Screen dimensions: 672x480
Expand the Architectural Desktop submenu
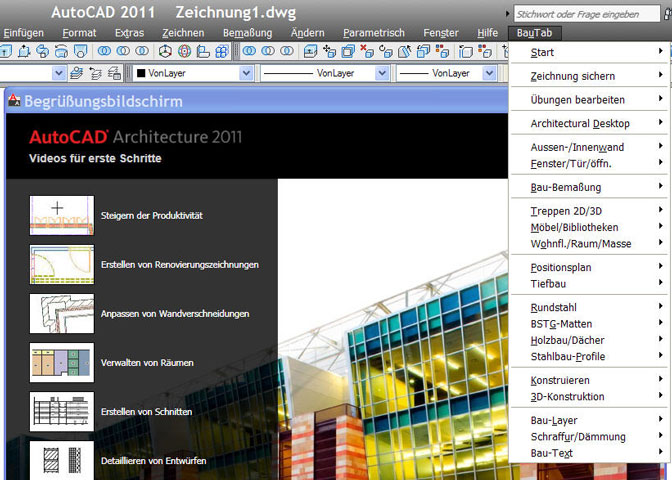click(589, 123)
